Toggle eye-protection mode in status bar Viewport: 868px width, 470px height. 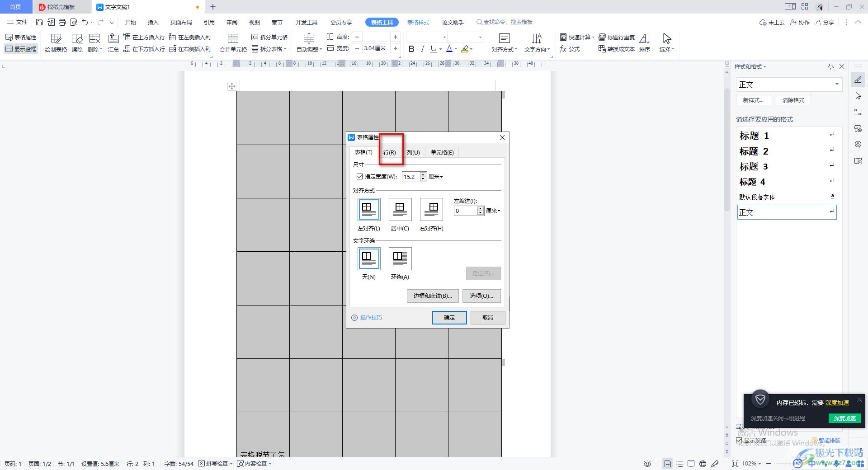tap(647, 464)
